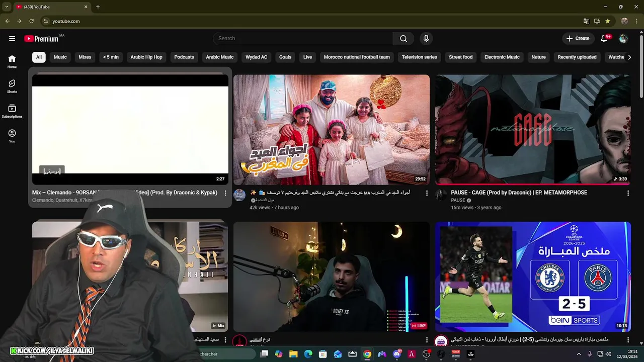Open Chrome three-dot menu

tap(636, 21)
